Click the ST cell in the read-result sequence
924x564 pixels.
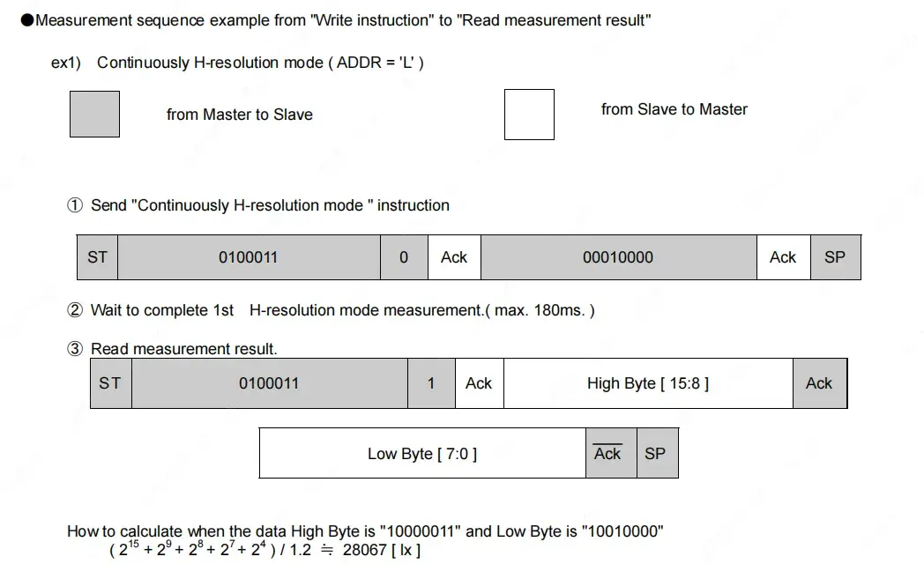(x=110, y=383)
